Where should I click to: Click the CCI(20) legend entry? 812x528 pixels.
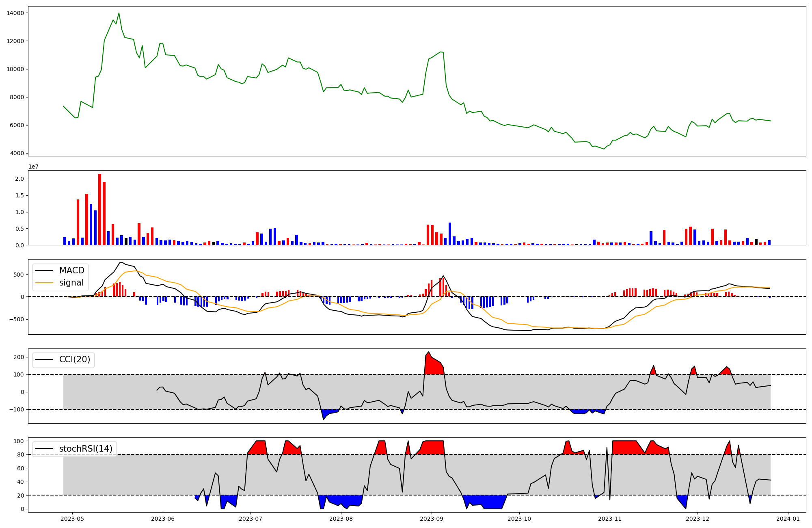coord(75,359)
